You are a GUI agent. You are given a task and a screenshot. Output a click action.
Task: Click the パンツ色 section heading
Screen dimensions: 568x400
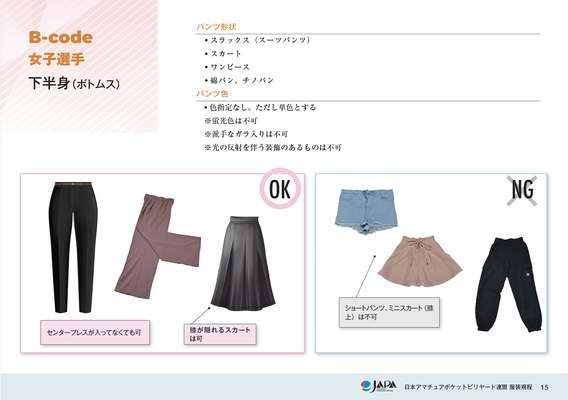pyautogui.click(x=212, y=94)
